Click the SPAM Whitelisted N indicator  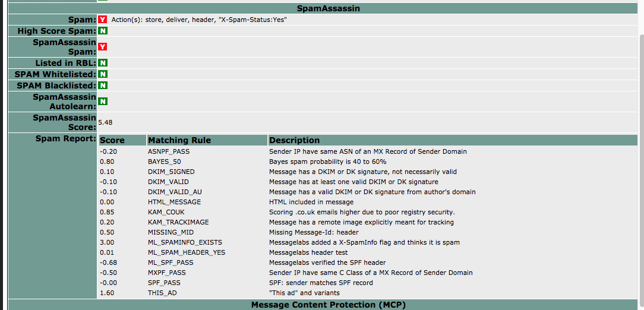click(x=102, y=74)
